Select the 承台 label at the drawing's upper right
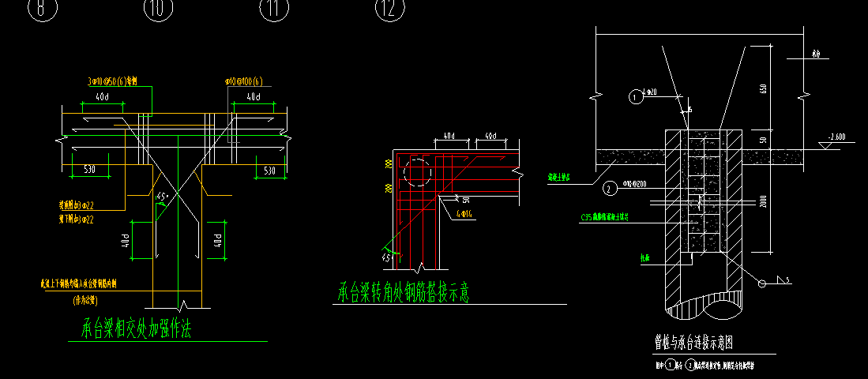Viewport: 868px width, 379px height. coord(815,54)
